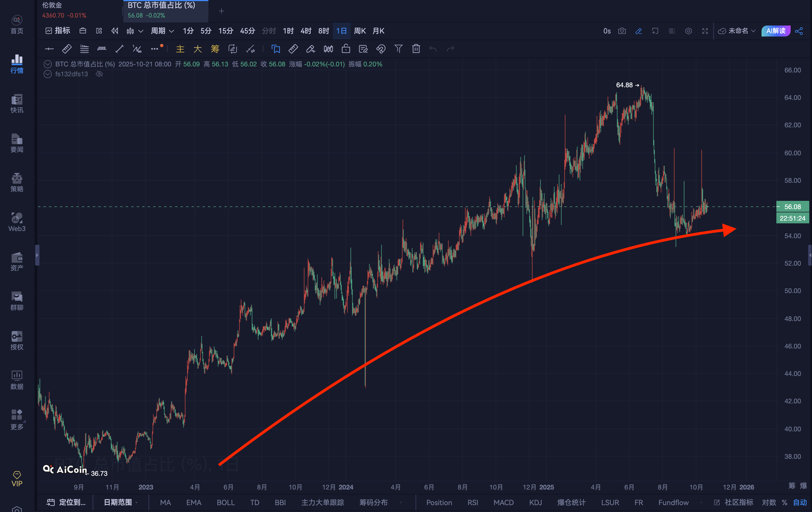Expand the 周期 period dropdown

pyautogui.click(x=162, y=31)
